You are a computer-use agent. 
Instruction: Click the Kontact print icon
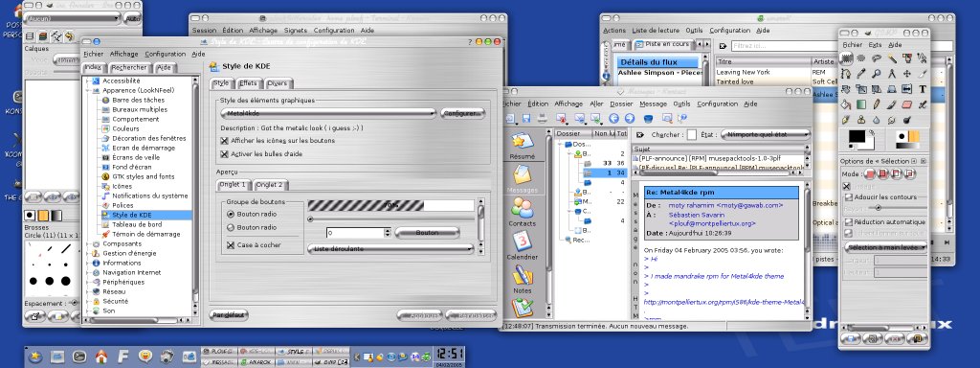542,118
